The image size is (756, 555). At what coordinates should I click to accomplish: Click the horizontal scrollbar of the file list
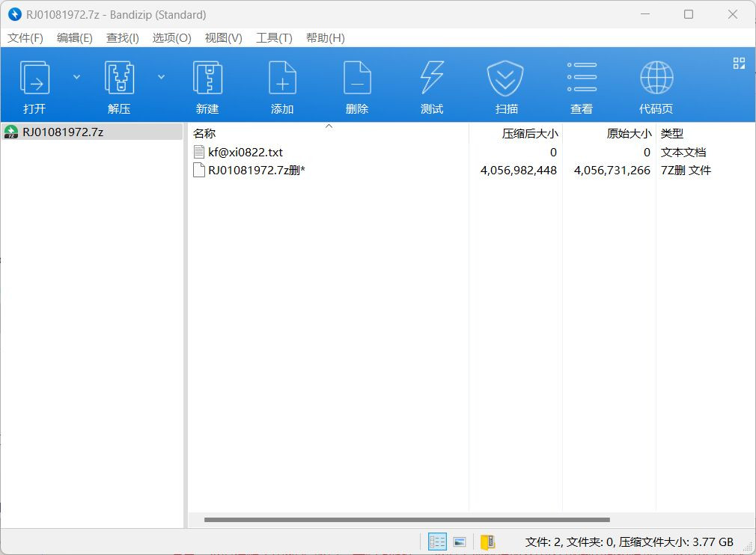[407, 520]
